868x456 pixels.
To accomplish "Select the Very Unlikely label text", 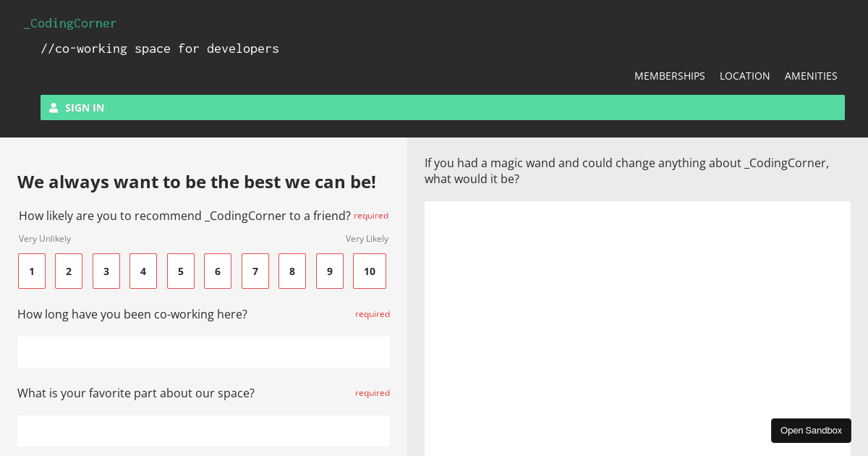I will [x=44, y=238].
